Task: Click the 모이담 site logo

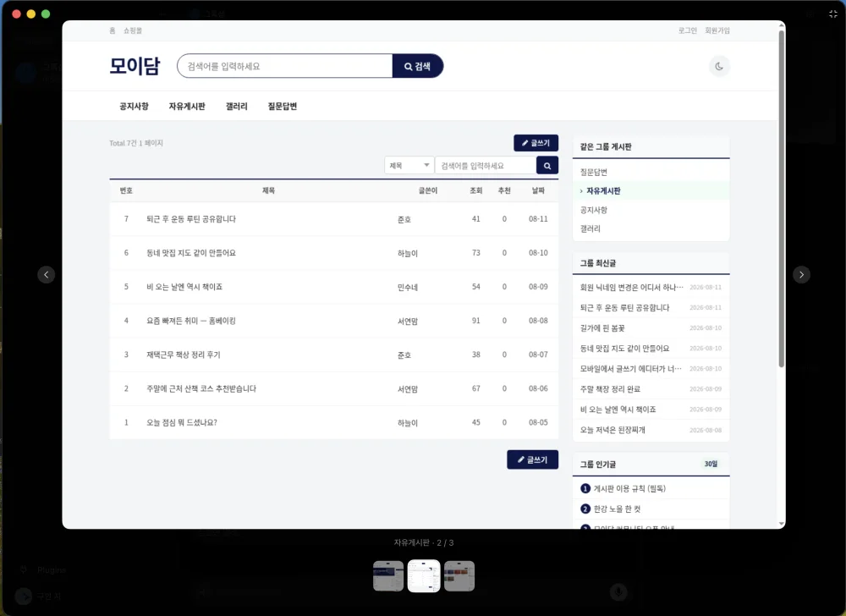Action: pyautogui.click(x=135, y=66)
